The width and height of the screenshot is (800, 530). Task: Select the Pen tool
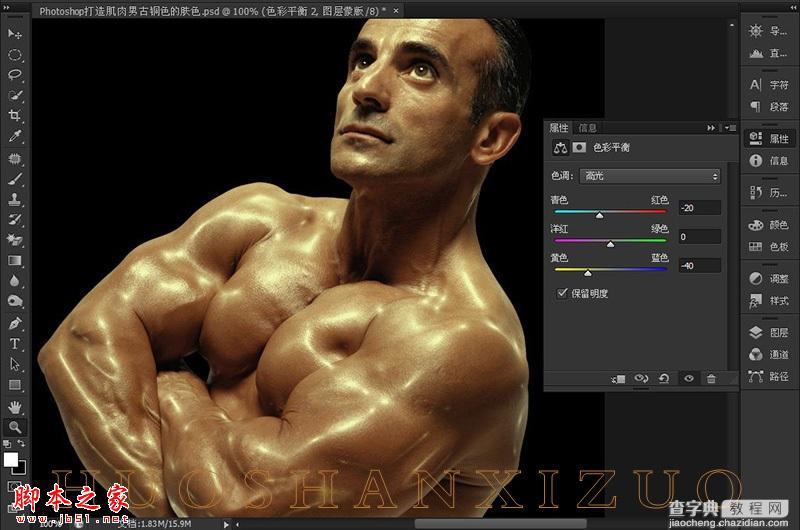14,323
